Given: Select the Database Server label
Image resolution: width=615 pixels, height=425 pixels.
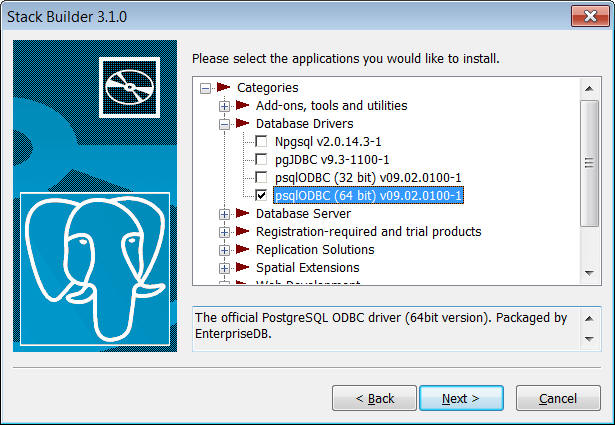Looking at the screenshot, I should click(x=303, y=214).
